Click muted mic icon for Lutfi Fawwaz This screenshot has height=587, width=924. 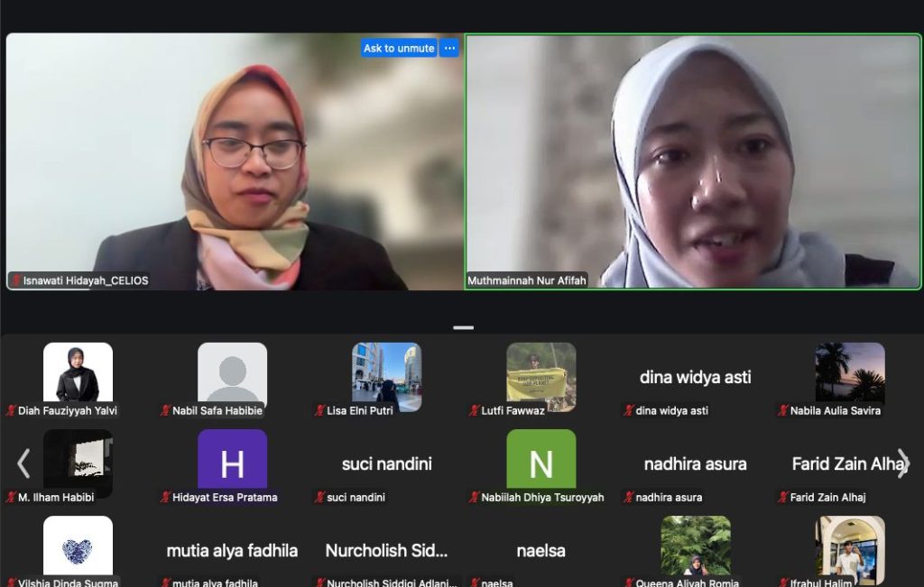(475, 410)
